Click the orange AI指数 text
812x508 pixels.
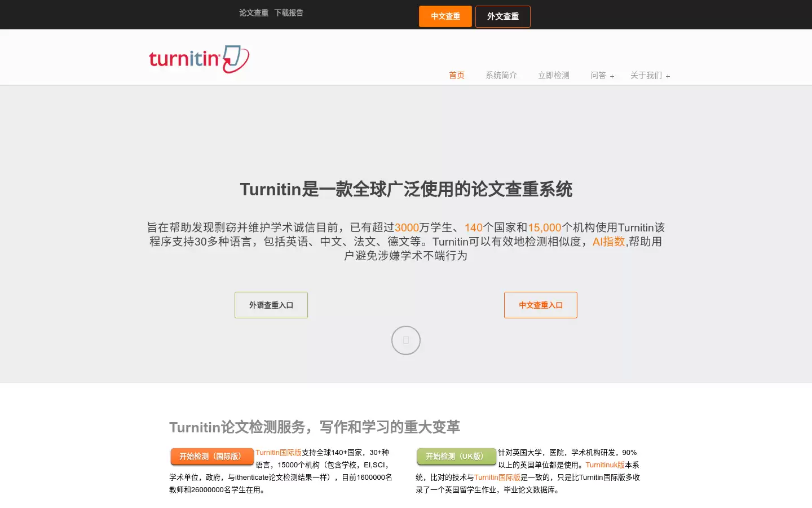pyautogui.click(x=608, y=242)
